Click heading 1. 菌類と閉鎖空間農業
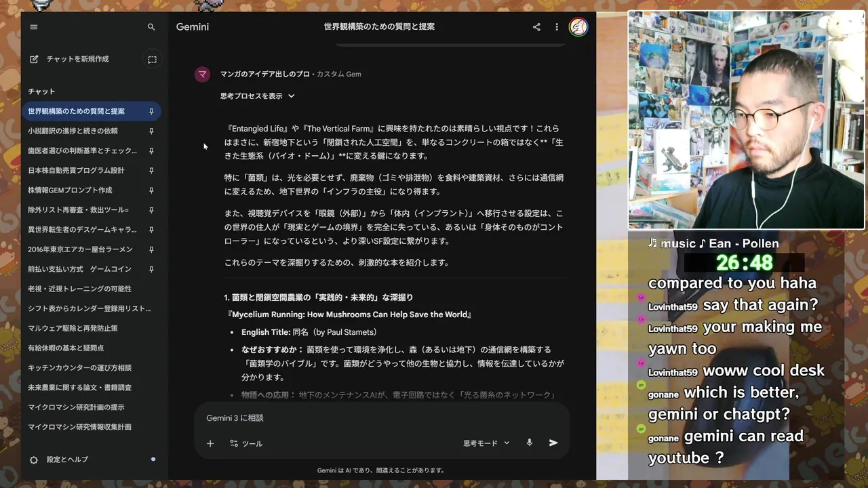The width and height of the screenshot is (868, 488). (x=319, y=298)
